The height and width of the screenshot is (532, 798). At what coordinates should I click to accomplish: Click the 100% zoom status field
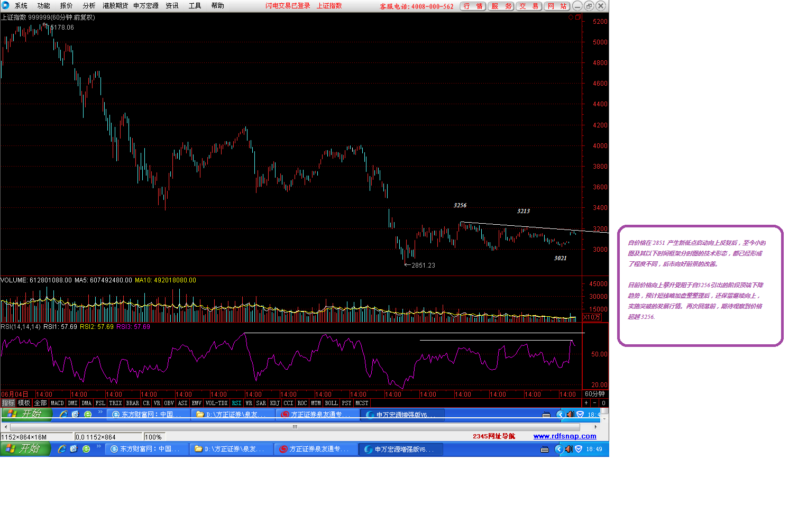154,437
